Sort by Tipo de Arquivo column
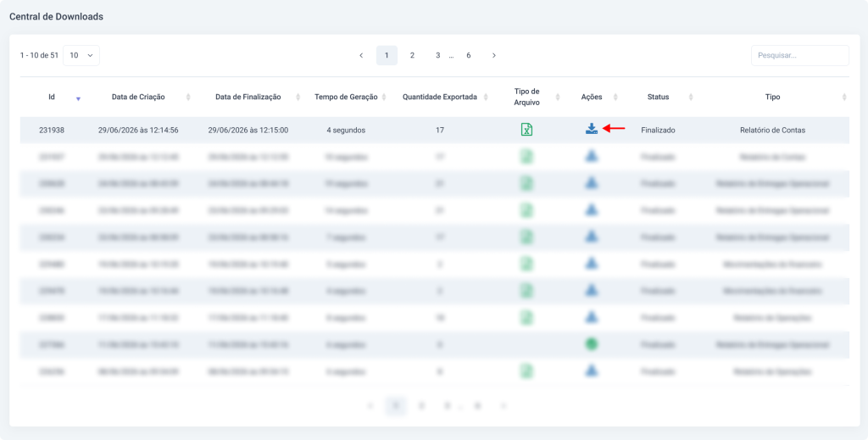The width and height of the screenshot is (868, 440). 558,97
